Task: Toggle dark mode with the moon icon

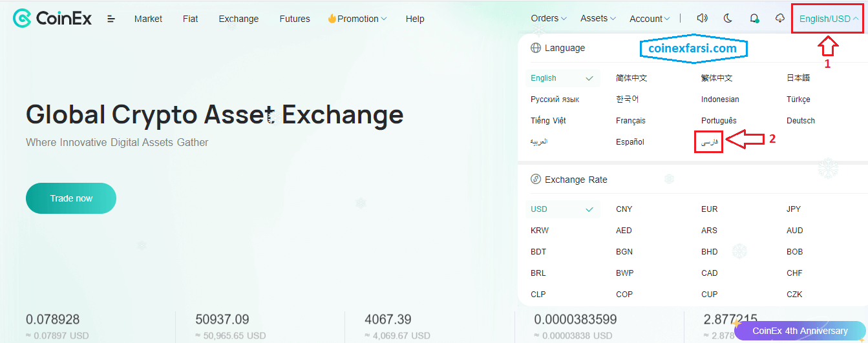Action: coord(728,19)
